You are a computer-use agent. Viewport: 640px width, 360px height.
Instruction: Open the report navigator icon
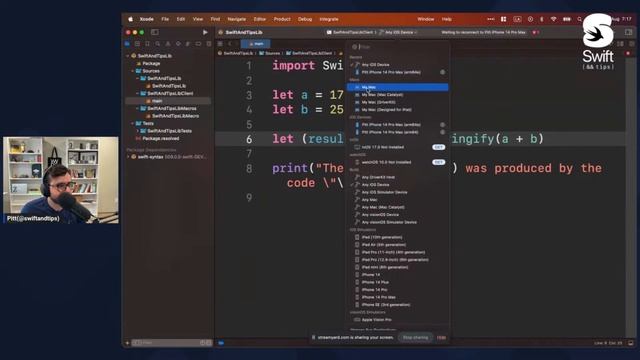[x=209, y=44]
